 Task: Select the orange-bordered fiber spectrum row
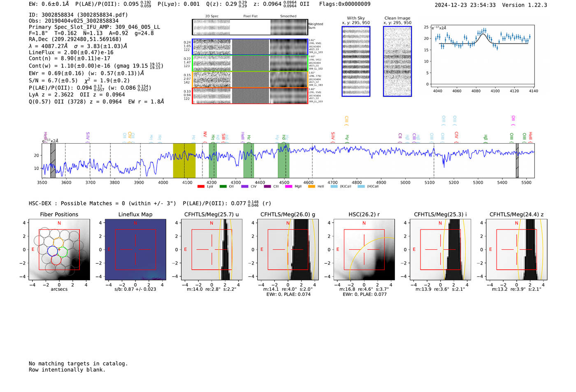(x=250, y=79)
